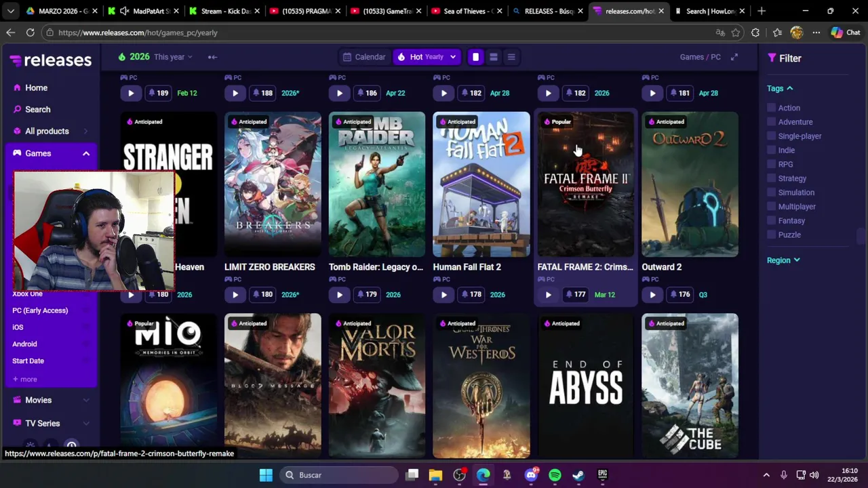The width and height of the screenshot is (868, 488).
Task: Play trailer for Tomb Raider: Legacy
Action: point(339,295)
